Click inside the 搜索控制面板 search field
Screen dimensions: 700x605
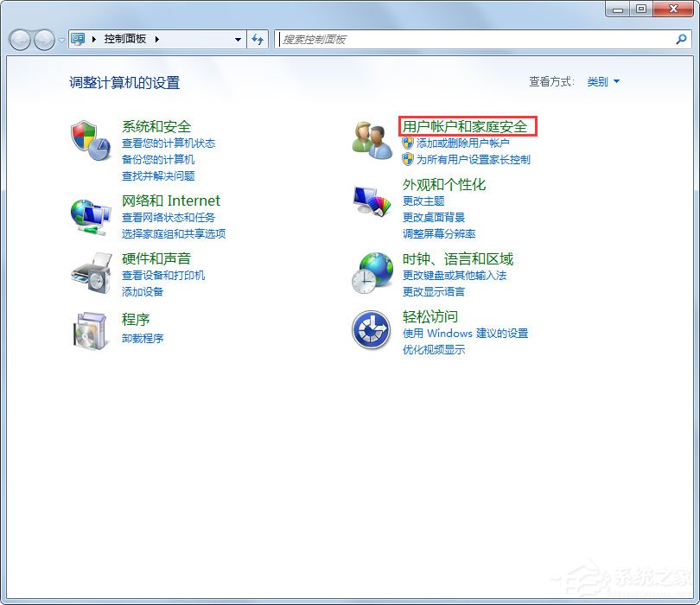tap(475, 39)
